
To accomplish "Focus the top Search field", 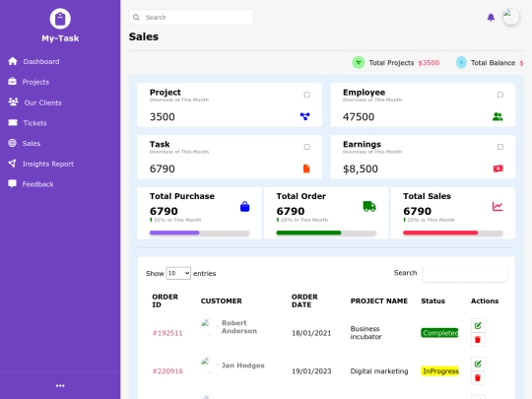I will coord(191,18).
